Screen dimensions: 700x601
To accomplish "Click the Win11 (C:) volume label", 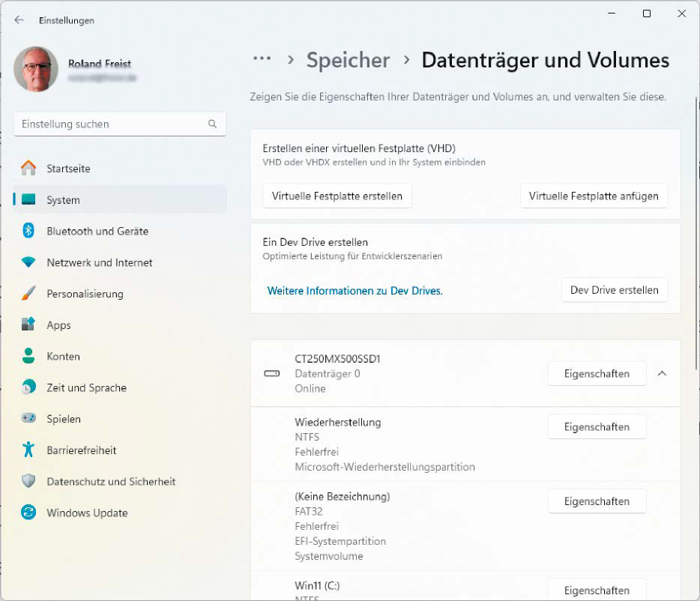I will 317,585.
